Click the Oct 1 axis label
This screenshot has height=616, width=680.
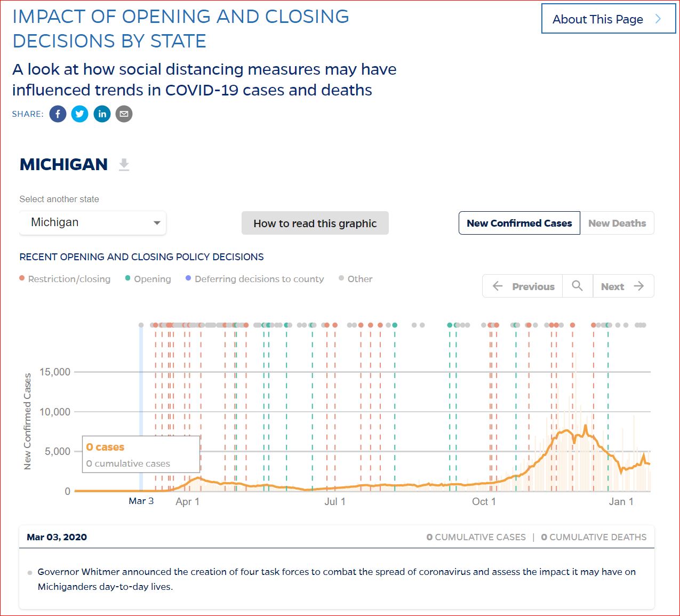point(484,501)
